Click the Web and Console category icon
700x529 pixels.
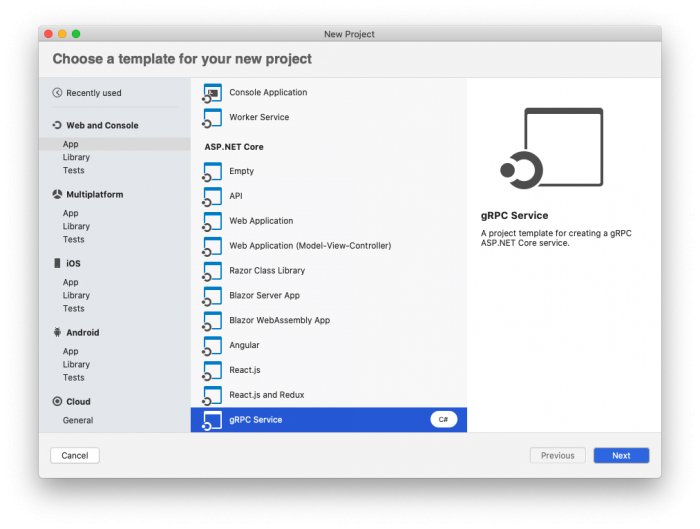[57, 125]
